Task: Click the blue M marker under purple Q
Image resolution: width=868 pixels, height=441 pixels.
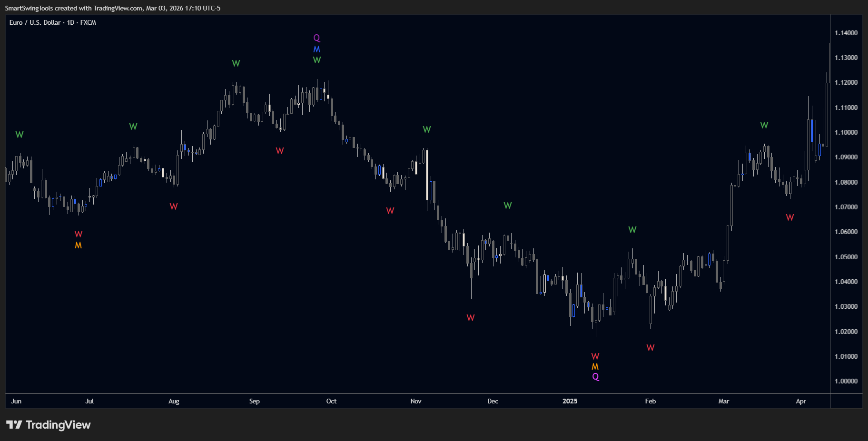Action: (x=317, y=49)
